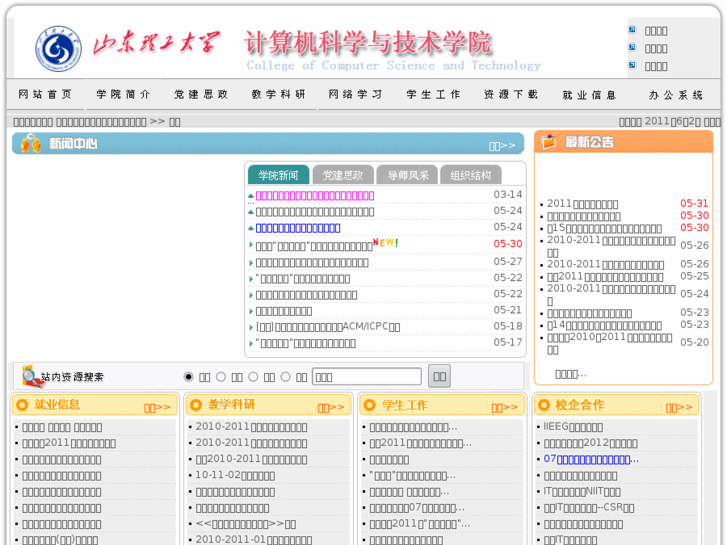Open the announcement dated 05-25
The image size is (727, 545).
tap(605, 276)
